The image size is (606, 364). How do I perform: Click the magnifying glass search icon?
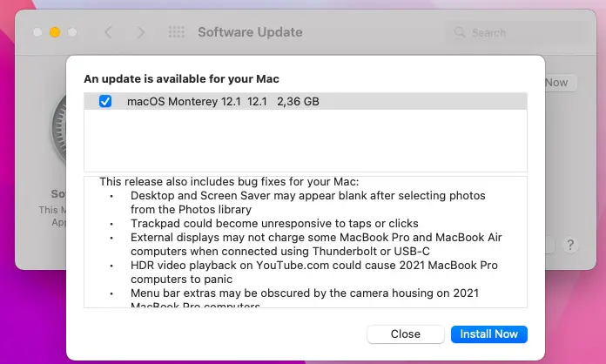[x=458, y=33]
